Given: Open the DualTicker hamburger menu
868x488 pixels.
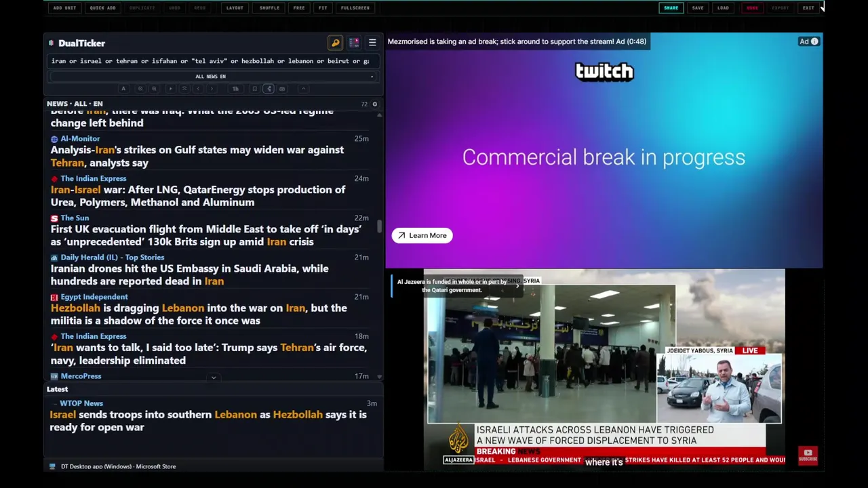Looking at the screenshot, I should tap(372, 43).
